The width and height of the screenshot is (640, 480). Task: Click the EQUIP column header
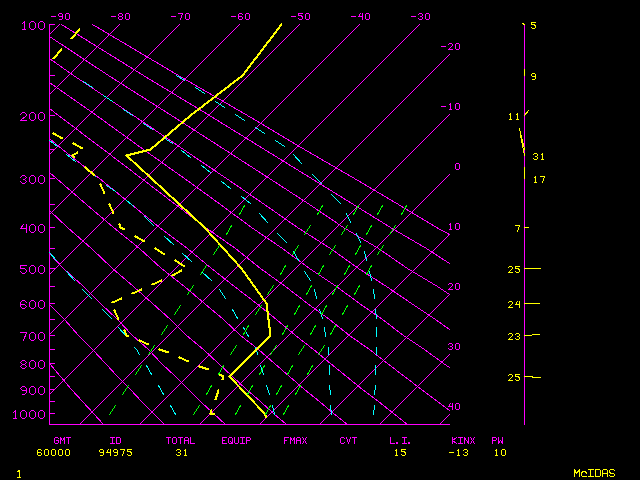[x=236, y=440]
